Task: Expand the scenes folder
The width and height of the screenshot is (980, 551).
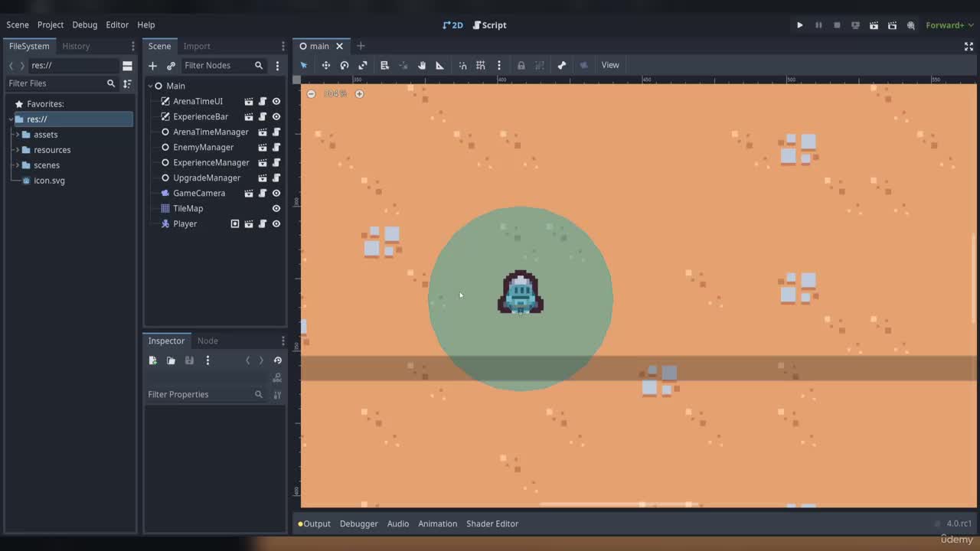Action: [17, 165]
